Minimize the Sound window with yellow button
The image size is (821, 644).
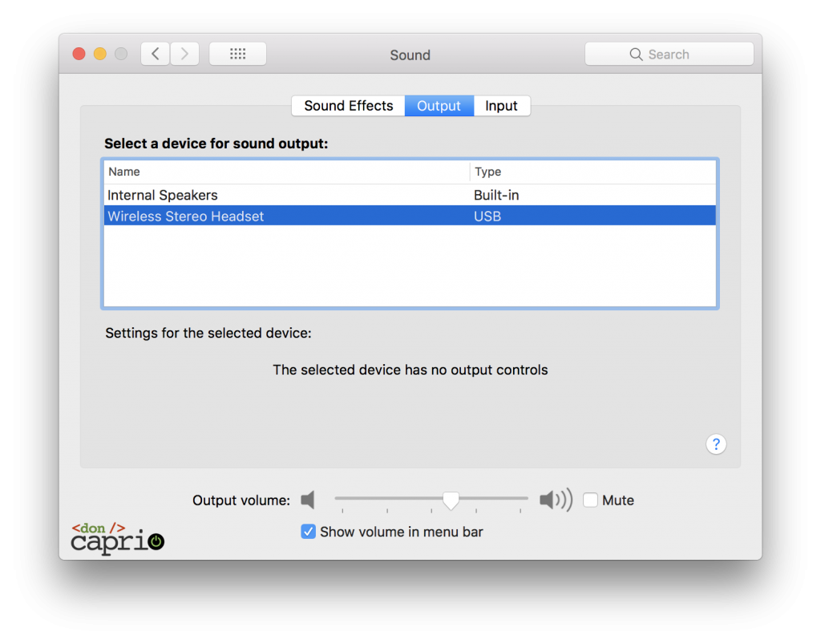100,54
